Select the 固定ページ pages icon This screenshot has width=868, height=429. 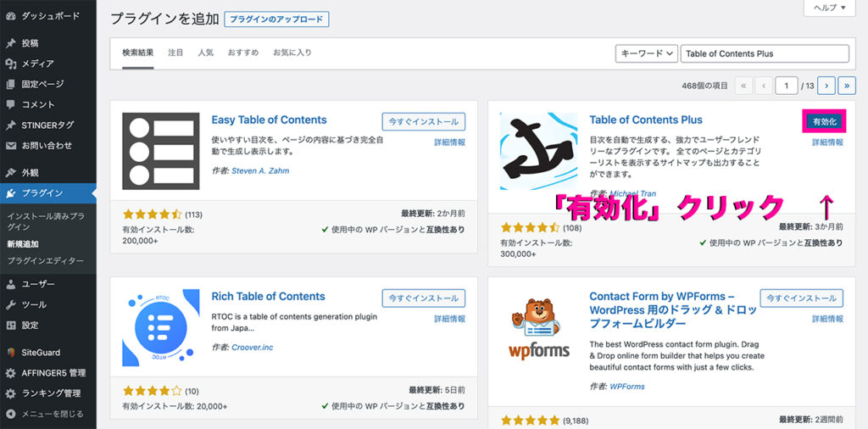[x=10, y=84]
